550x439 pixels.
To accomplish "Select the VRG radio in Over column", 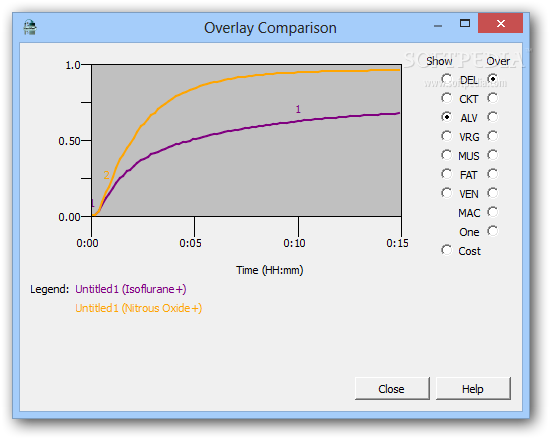I will 493,136.
